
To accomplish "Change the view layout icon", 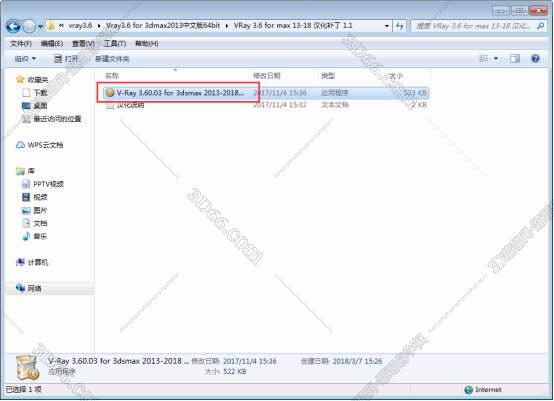I will pos(483,59).
